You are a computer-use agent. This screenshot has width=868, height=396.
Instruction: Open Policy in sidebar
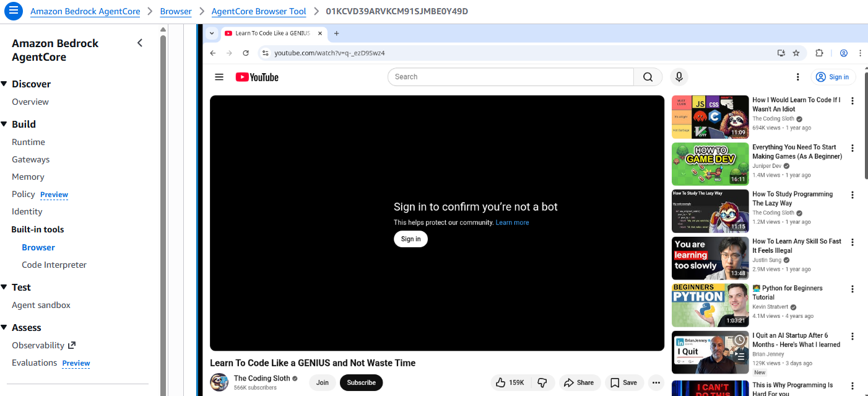[x=24, y=194]
